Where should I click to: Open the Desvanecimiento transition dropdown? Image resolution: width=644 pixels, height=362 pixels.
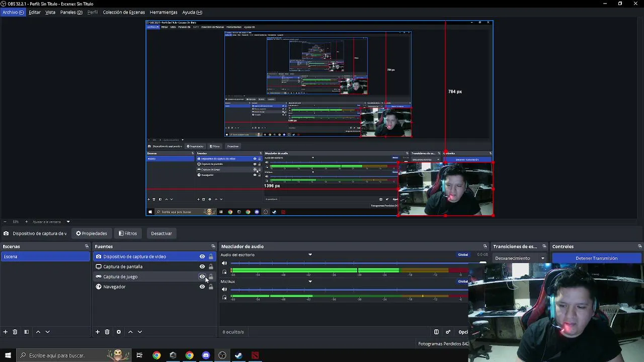click(520, 258)
